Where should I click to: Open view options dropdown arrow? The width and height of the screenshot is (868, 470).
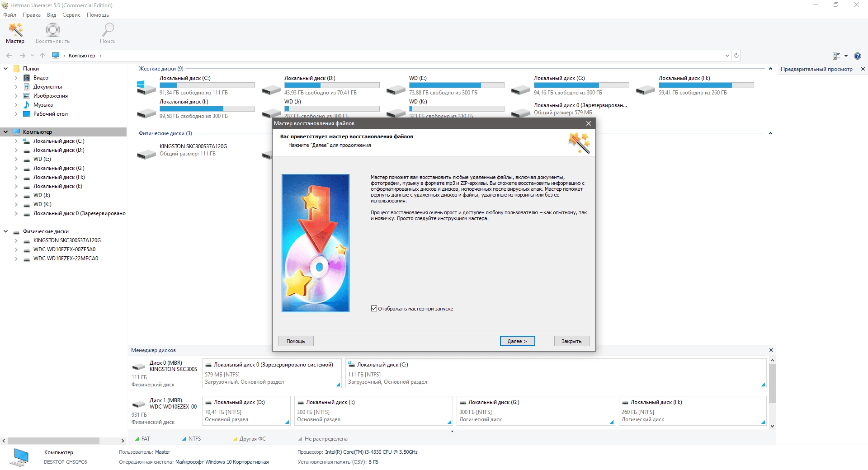click(846, 56)
